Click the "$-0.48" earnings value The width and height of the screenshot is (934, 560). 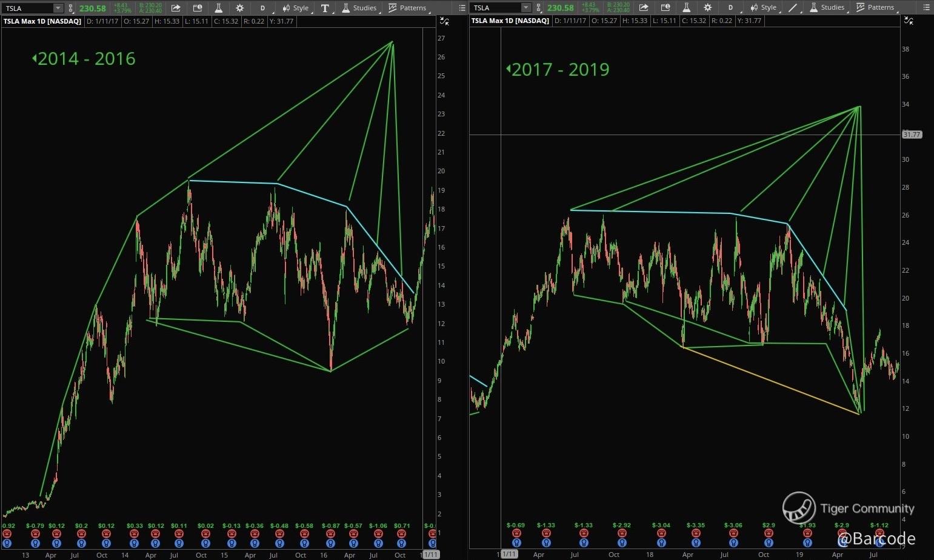279,525
